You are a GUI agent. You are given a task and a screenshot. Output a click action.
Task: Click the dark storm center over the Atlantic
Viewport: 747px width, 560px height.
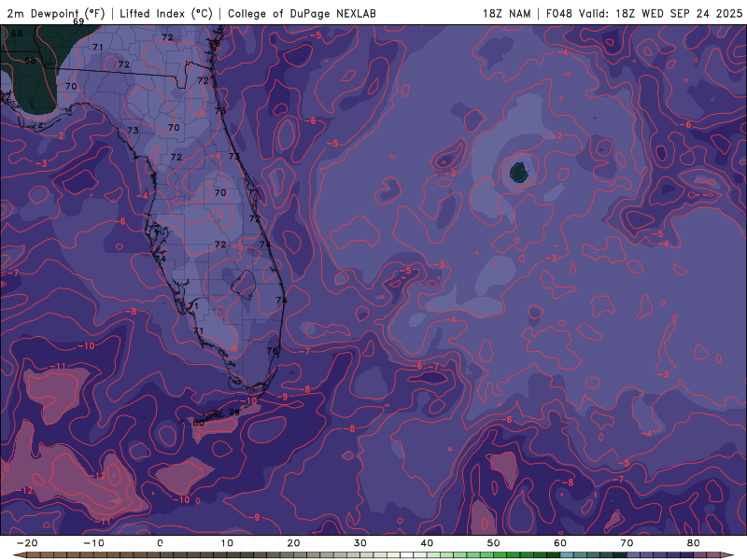tap(519, 172)
